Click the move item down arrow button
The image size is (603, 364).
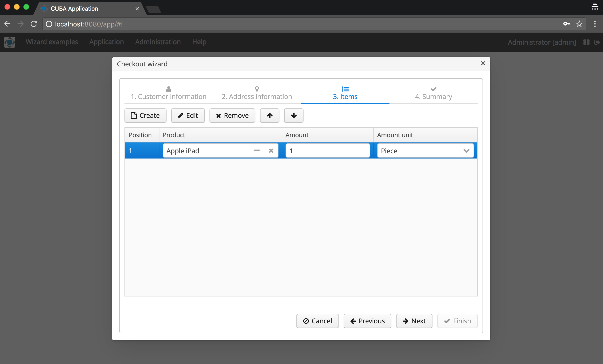pyautogui.click(x=293, y=116)
